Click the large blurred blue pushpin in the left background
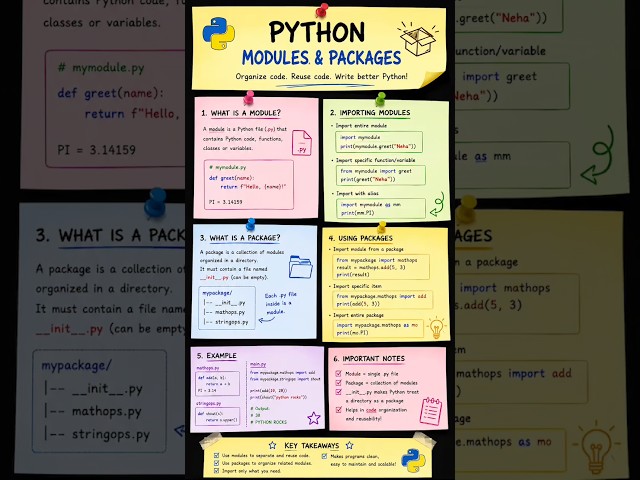Image resolution: width=640 pixels, height=480 pixels. tap(156, 203)
